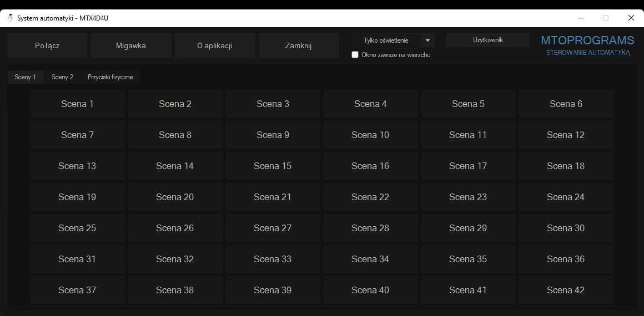This screenshot has width=644, height=316.
Task: Activate Scena 6
Action: point(566,104)
